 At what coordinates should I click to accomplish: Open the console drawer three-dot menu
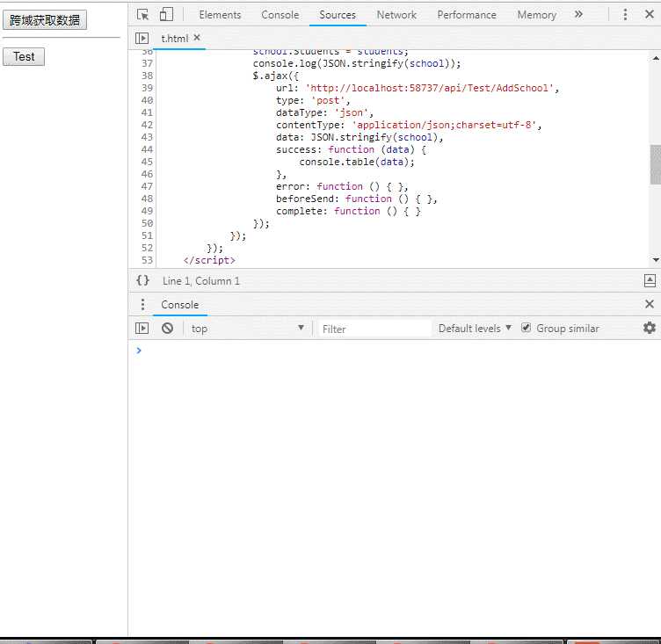tap(143, 304)
